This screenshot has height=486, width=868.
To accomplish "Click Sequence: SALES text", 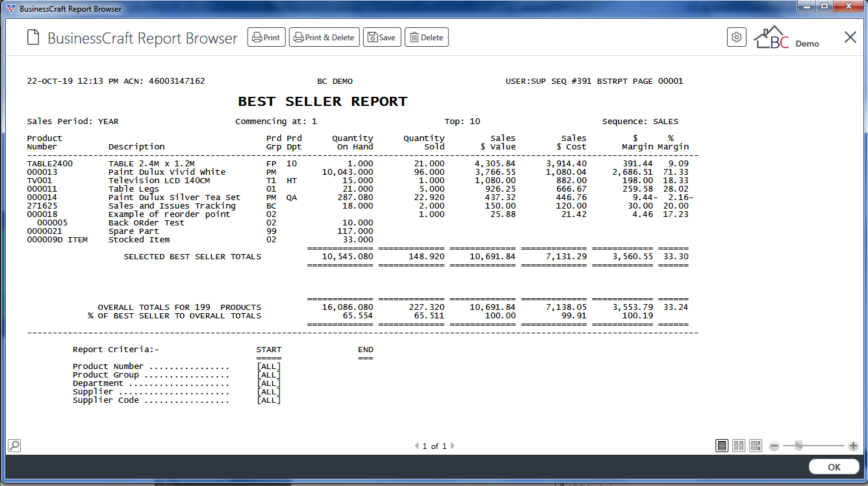I will [x=641, y=122].
